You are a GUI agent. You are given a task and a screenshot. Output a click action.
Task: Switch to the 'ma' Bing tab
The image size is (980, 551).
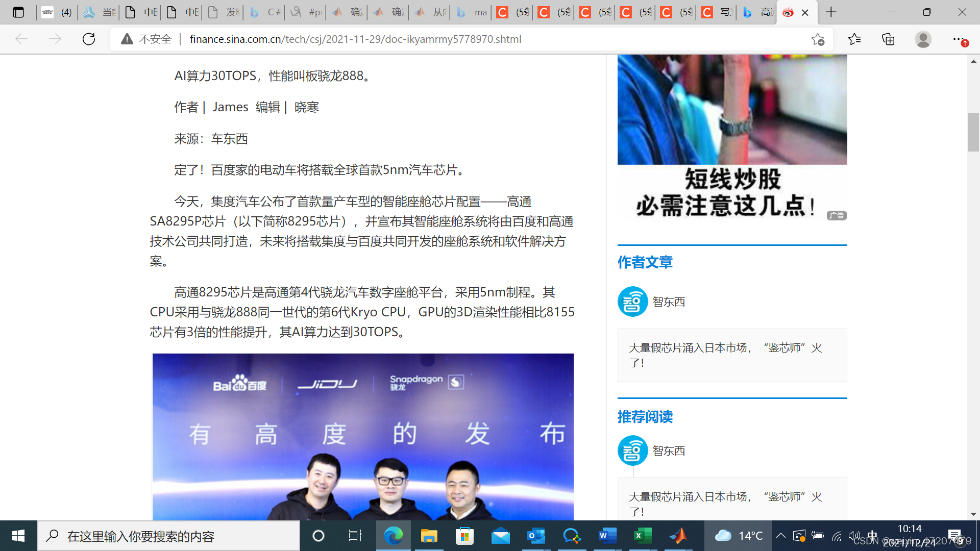(x=471, y=12)
